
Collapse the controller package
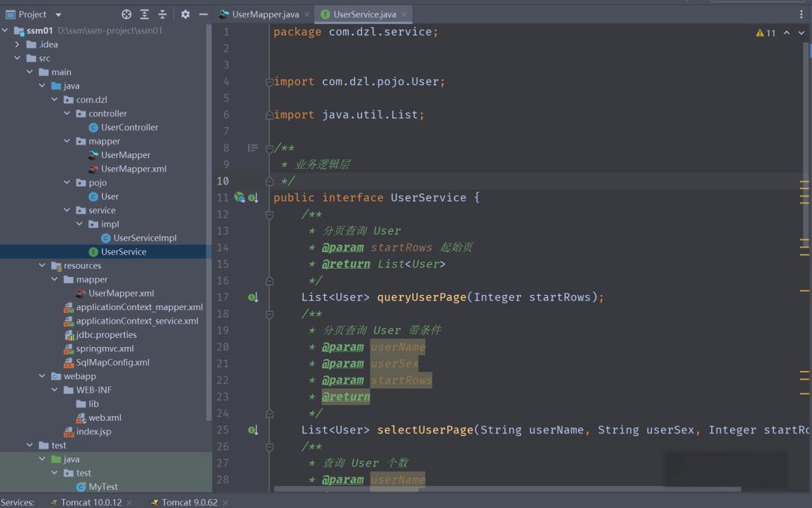[67, 114]
